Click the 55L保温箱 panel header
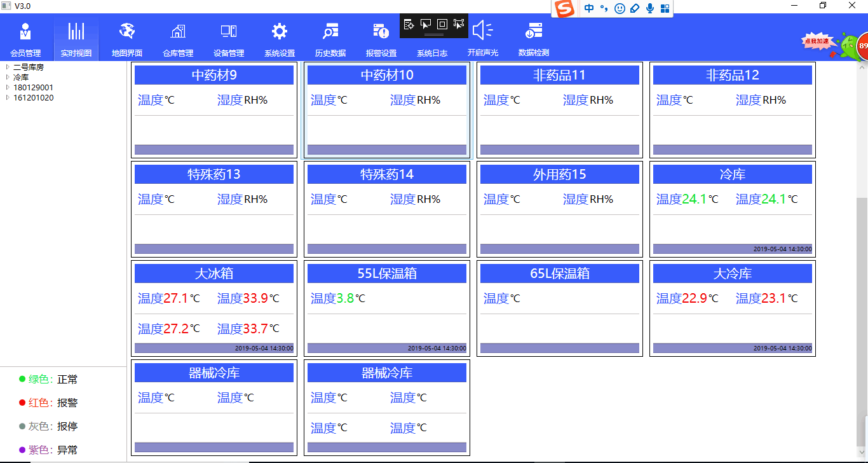This screenshot has width=868, height=463. [387, 273]
